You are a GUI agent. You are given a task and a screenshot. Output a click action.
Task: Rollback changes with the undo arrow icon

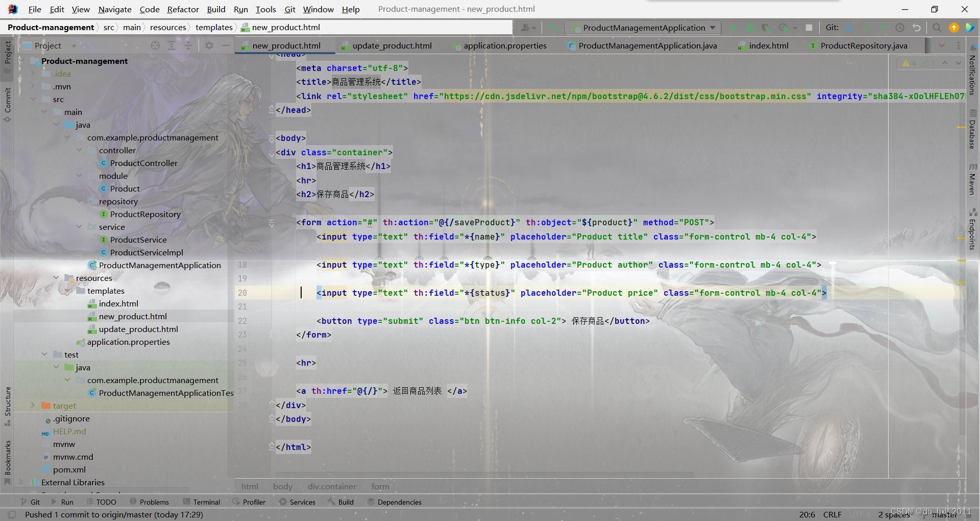[917, 28]
